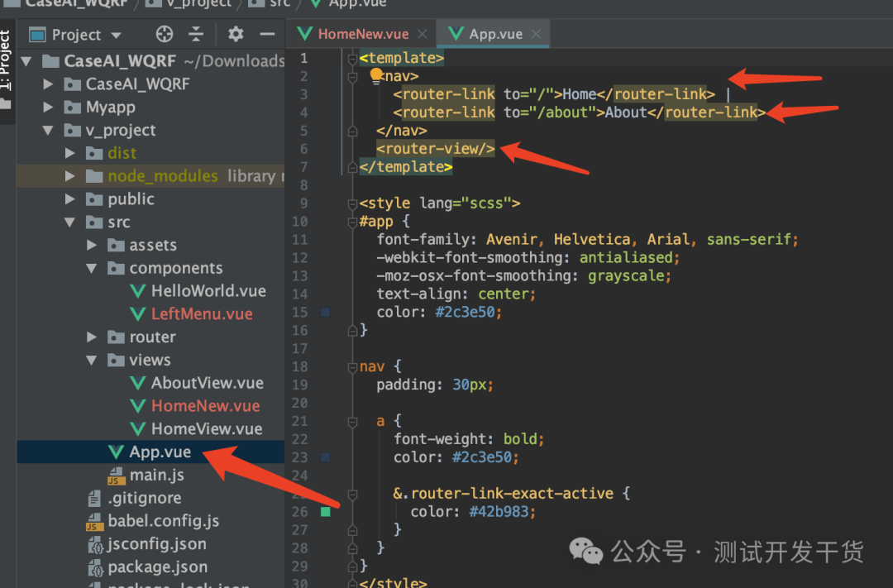Expand the CaseAI_WQRF subfolder
Viewport: 893px width, 588px height.
pyautogui.click(x=49, y=84)
